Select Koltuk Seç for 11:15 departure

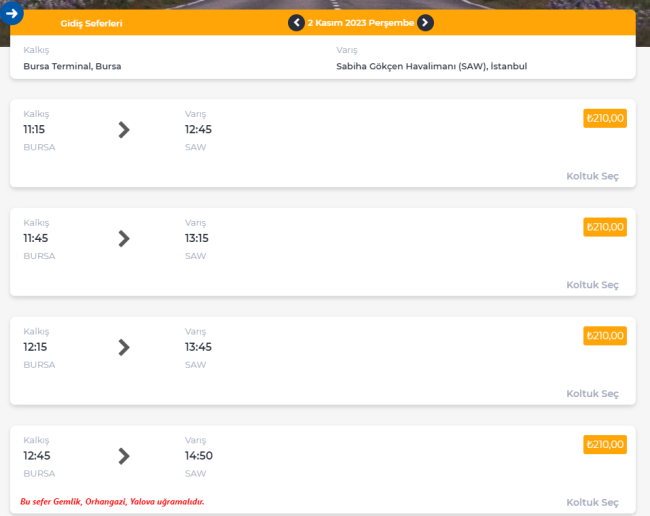click(592, 176)
